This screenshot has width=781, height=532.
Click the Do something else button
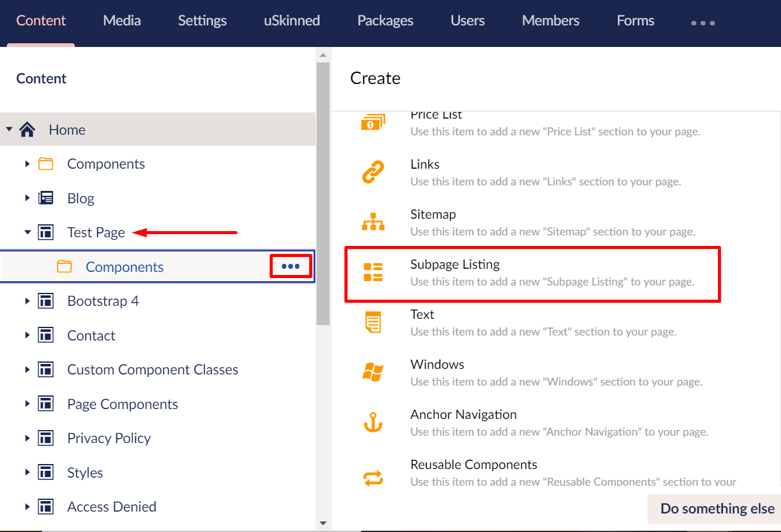[716, 508]
